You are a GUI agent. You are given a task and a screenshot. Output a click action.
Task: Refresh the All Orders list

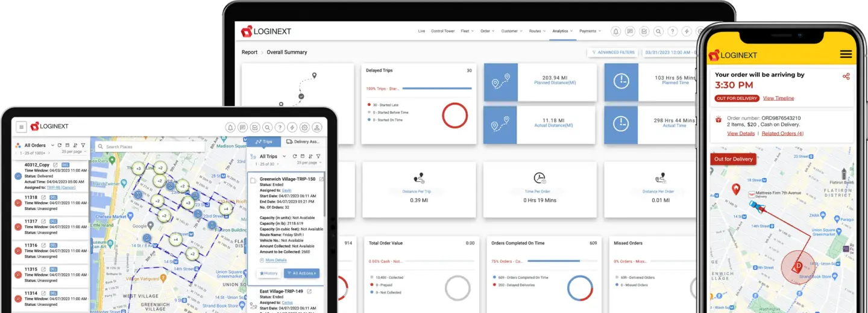[x=60, y=145]
